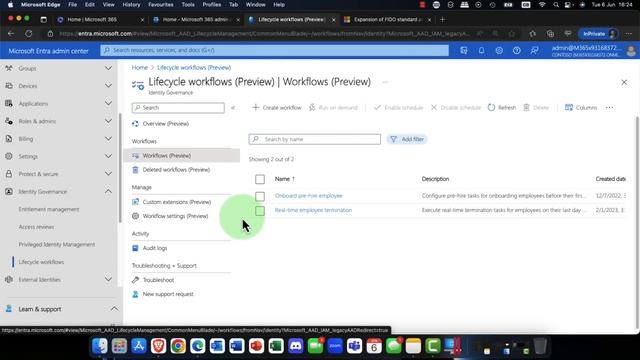The image size is (640, 360).
Task: Click Enable schedule toolbar item
Action: (x=398, y=107)
